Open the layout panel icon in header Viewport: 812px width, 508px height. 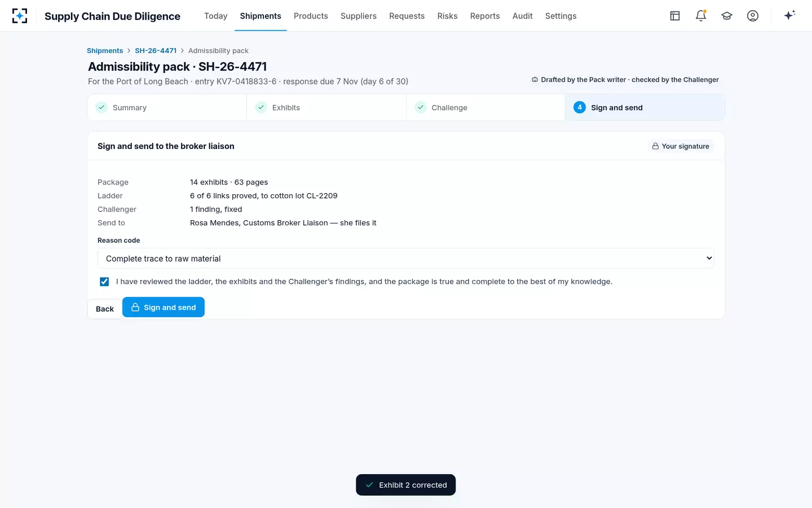(675, 16)
